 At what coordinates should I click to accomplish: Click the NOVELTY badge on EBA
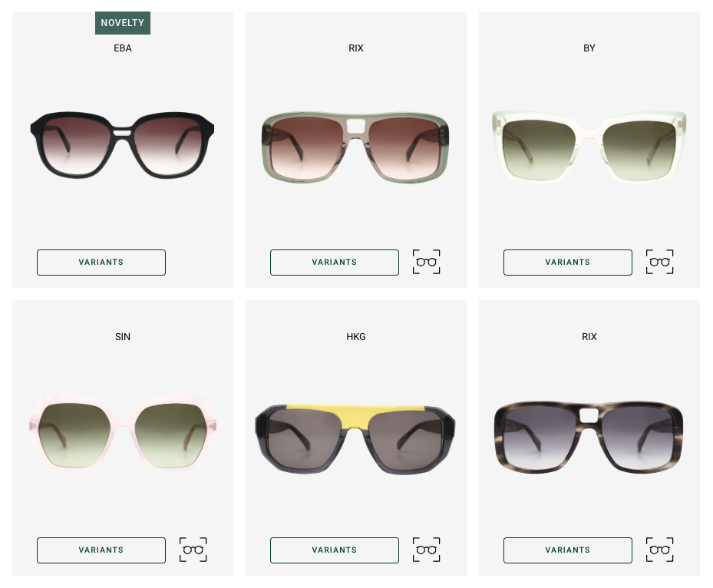(x=122, y=23)
